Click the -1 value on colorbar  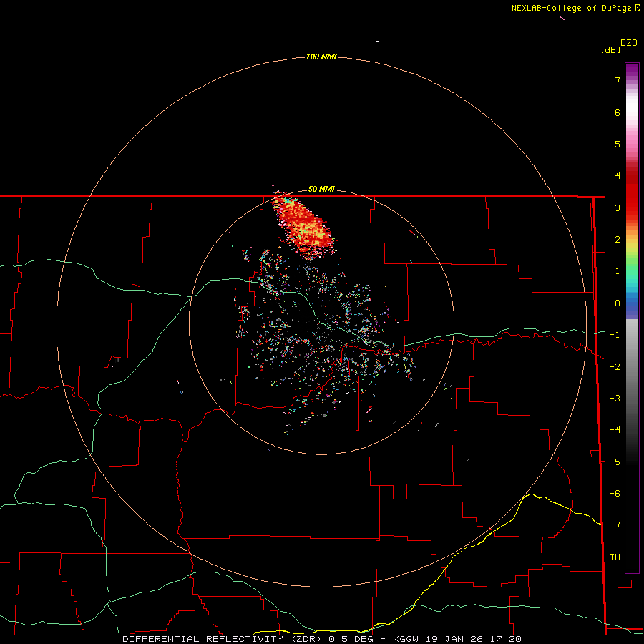(x=615, y=335)
